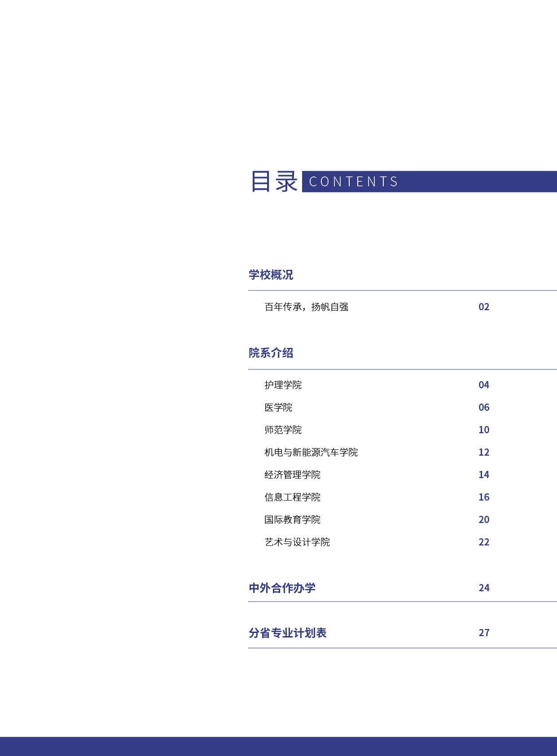Click the 目录 title text

(x=274, y=181)
